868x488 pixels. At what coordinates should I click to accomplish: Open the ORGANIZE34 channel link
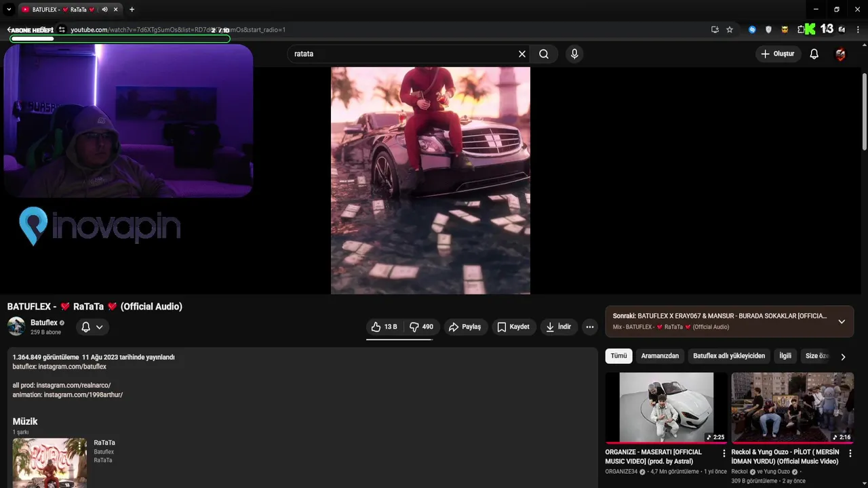pyautogui.click(x=621, y=472)
